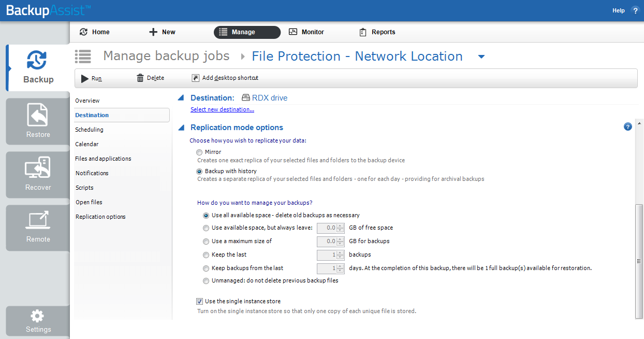Open the Restore section in sidebar

pos(38,121)
